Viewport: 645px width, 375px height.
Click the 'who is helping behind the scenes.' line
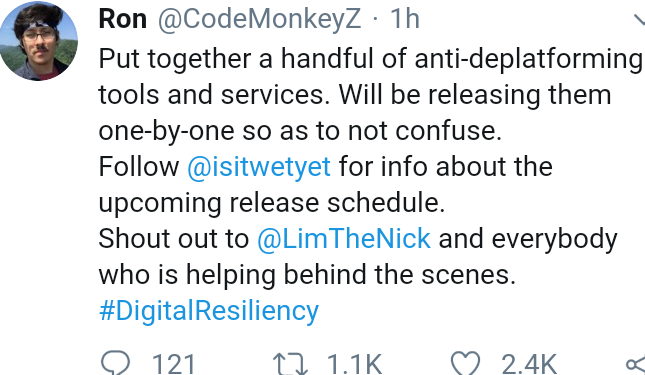pyautogui.click(x=307, y=275)
